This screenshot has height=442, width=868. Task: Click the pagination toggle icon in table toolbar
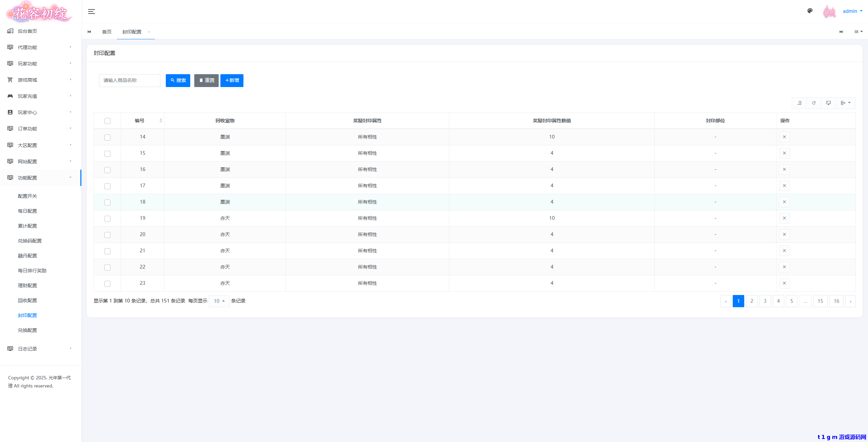pos(800,103)
